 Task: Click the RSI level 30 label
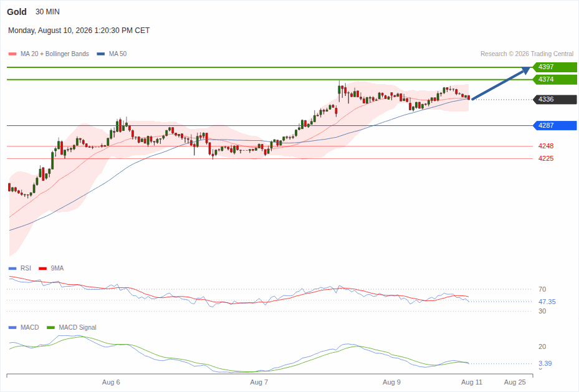542,311
